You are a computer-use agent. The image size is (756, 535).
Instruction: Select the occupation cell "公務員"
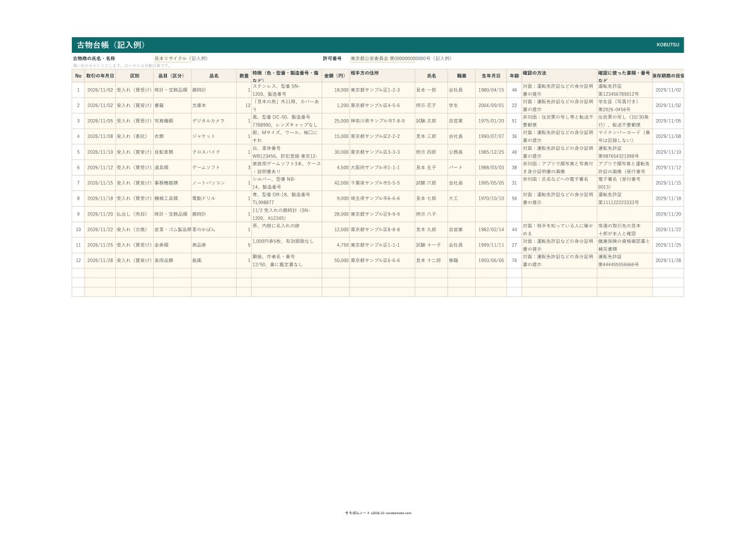click(x=462, y=152)
